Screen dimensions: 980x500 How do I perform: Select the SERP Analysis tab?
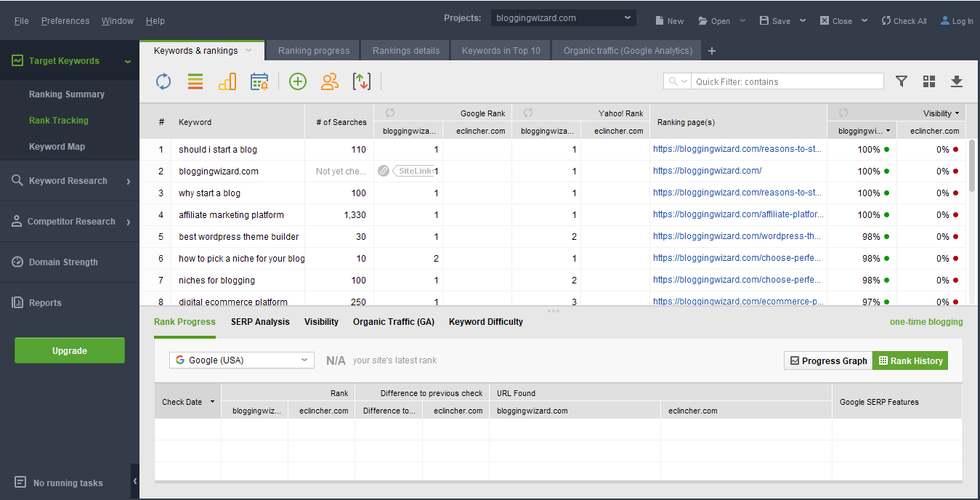tap(260, 322)
